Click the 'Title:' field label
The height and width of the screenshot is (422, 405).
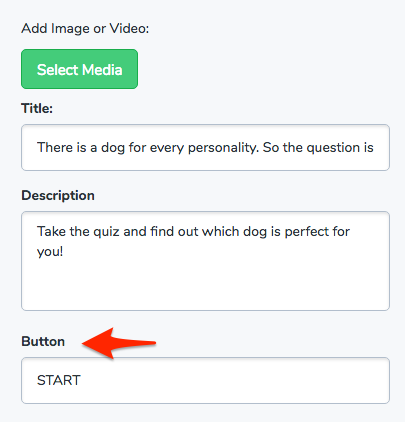37,109
